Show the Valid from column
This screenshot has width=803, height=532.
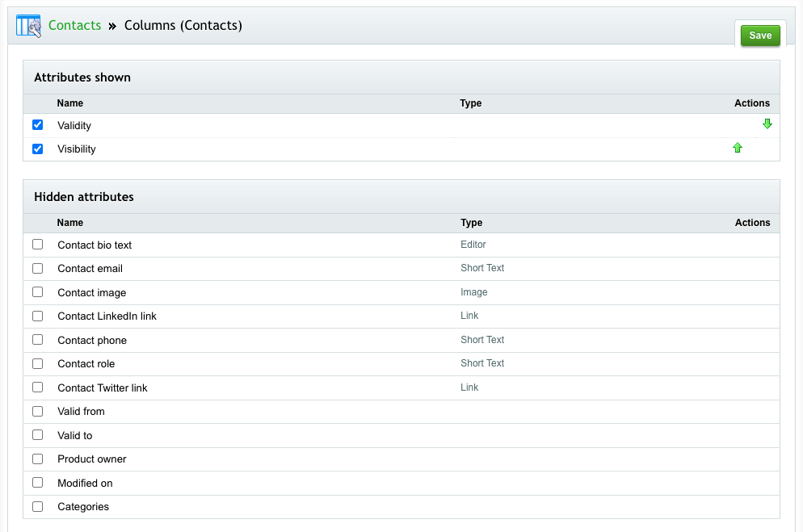tap(37, 411)
